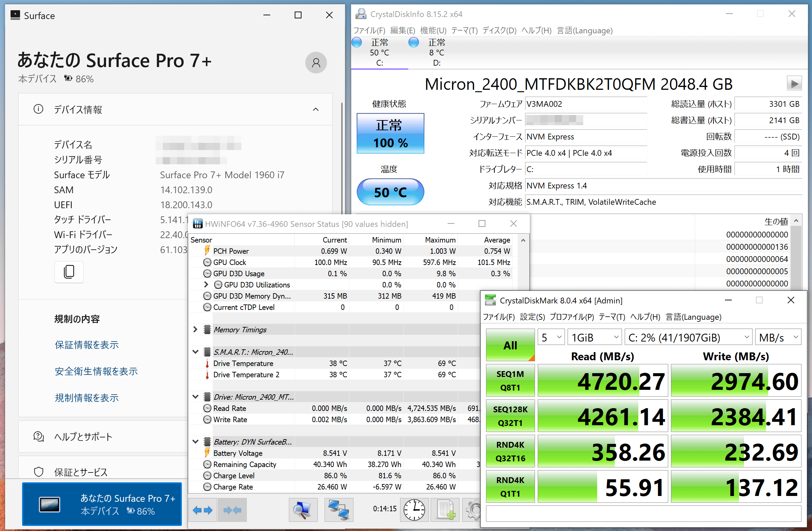Open ヘルプとサポート section
This screenshot has height=531, width=812.
[103, 436]
